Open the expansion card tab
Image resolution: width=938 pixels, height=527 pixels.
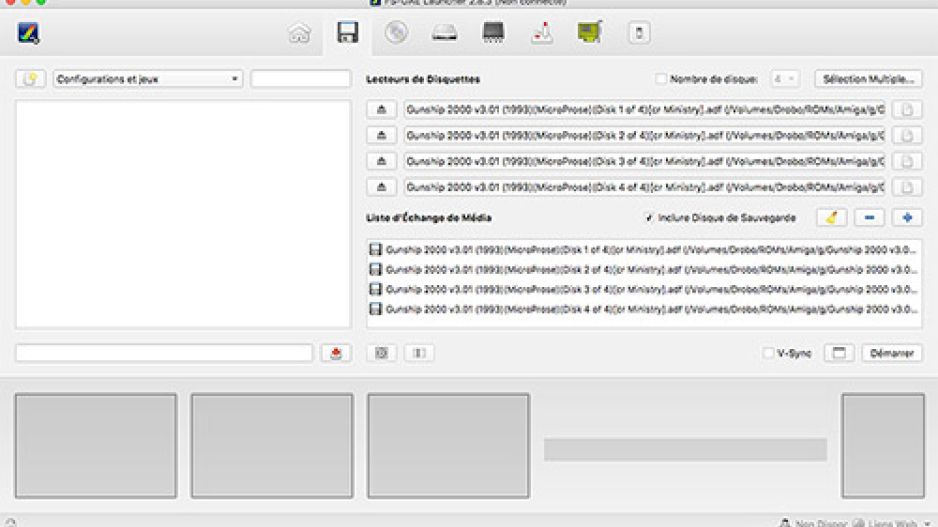point(590,32)
